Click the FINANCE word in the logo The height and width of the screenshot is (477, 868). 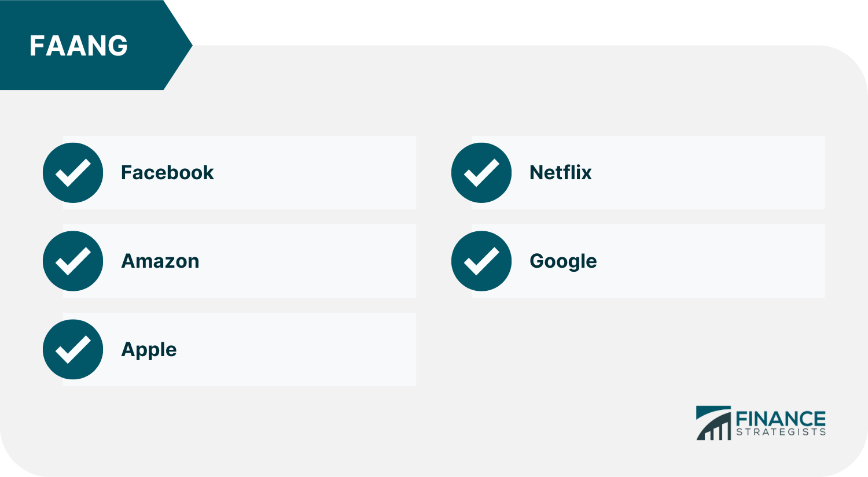(781, 419)
